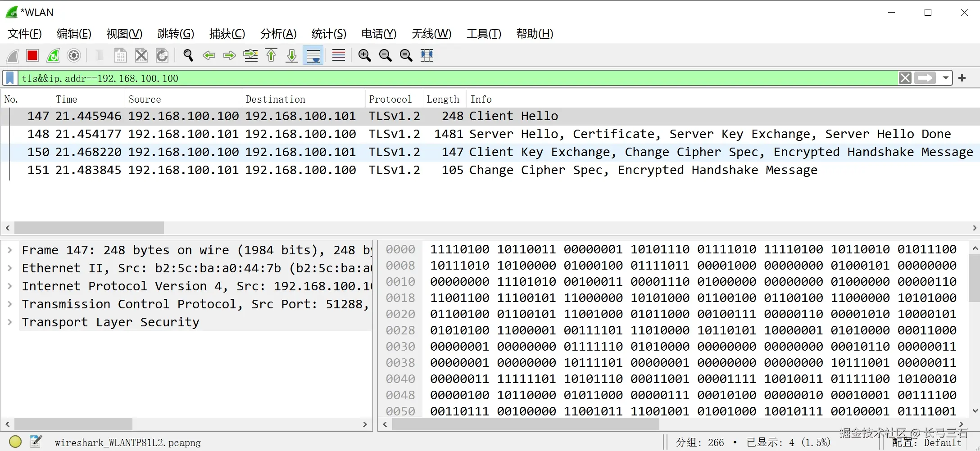Image resolution: width=980 pixels, height=451 pixels.
Task: Select packet 150 Client Key Exchange row
Action: tap(490, 152)
